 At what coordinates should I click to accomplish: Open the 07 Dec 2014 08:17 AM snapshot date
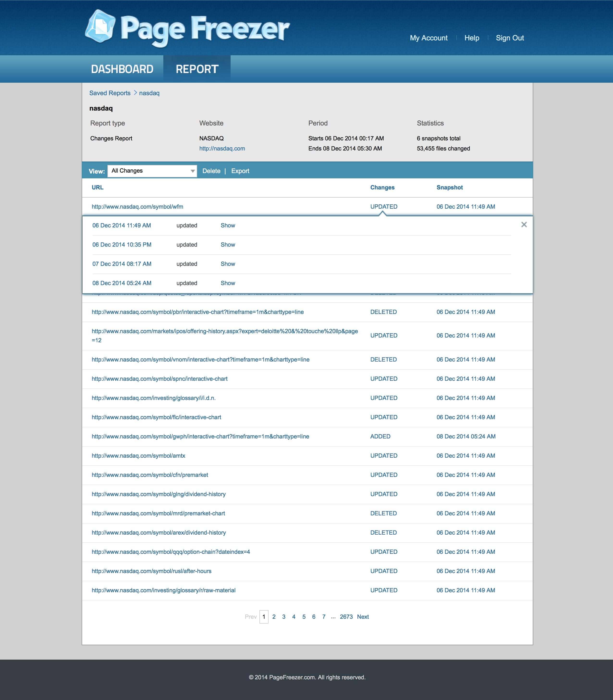[122, 264]
